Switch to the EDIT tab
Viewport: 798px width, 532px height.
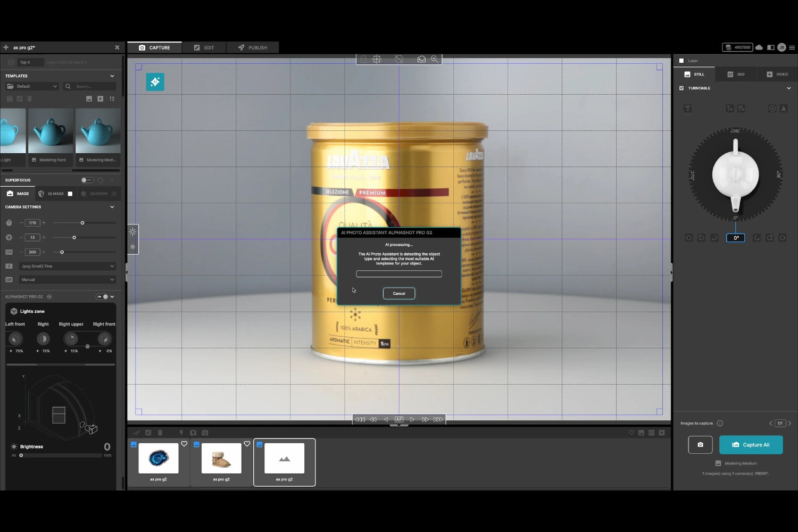click(x=204, y=48)
